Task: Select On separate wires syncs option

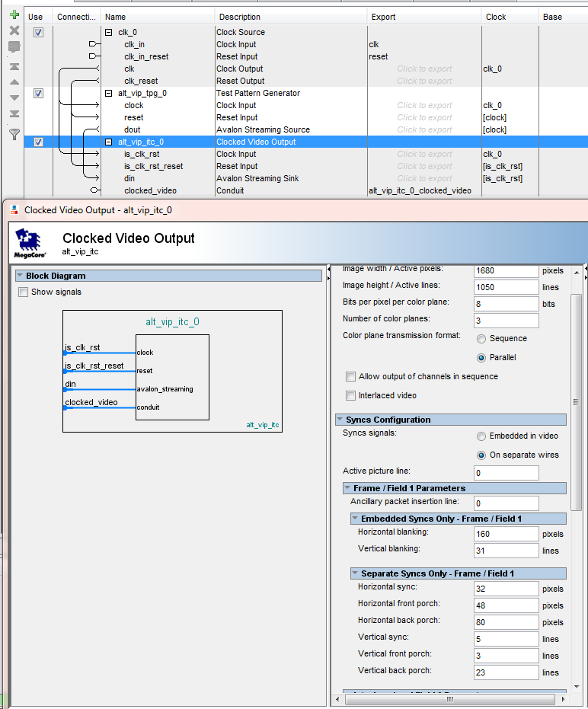Action: coord(481,455)
